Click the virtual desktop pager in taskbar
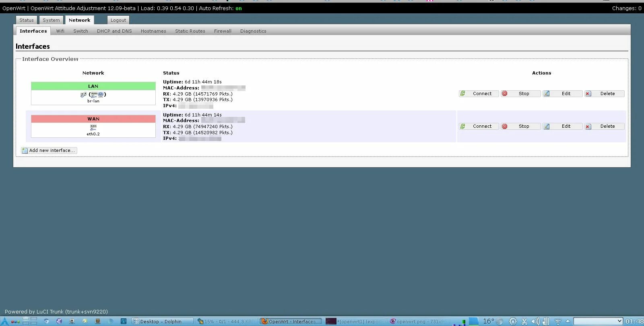 [x=30, y=321]
